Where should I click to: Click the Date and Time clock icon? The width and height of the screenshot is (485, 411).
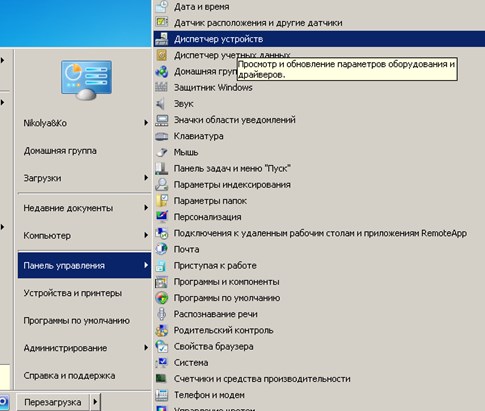[162, 6]
